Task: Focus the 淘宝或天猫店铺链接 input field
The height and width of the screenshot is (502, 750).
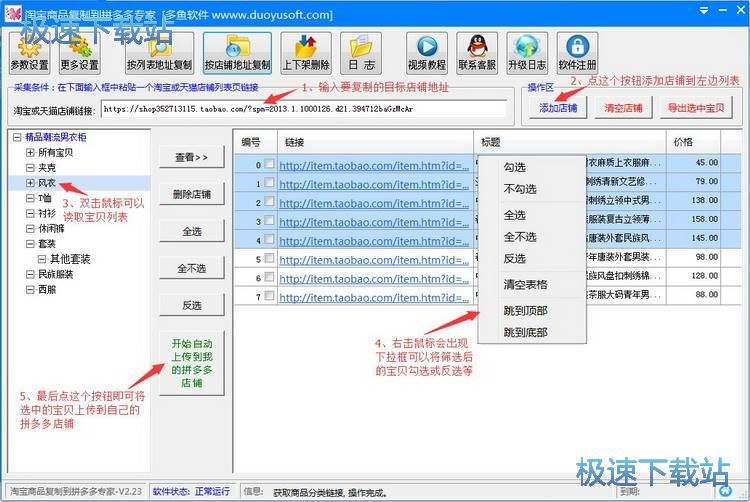Action: (x=304, y=109)
